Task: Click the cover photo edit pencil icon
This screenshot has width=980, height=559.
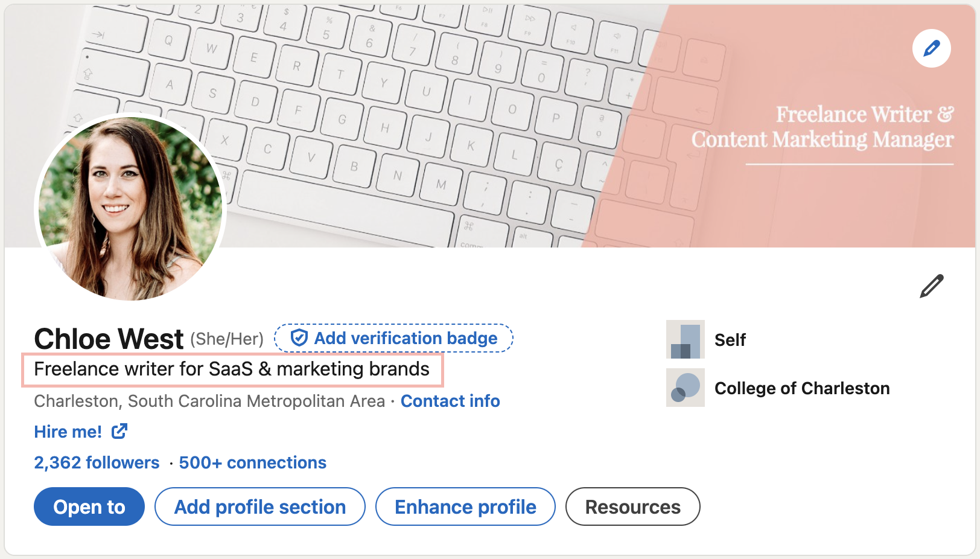Action: click(x=931, y=48)
